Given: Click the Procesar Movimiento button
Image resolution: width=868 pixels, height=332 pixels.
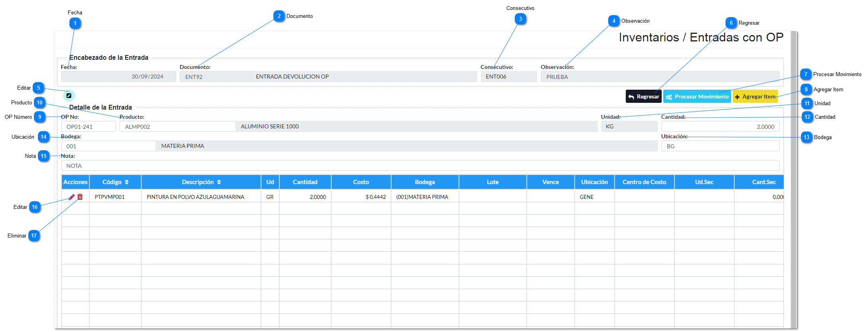Looking at the screenshot, I should [697, 96].
